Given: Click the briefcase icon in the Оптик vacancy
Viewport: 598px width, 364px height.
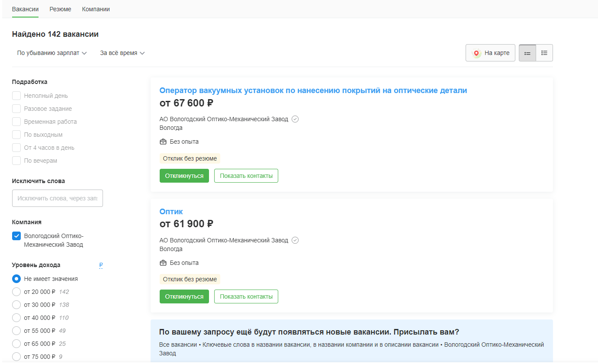Looking at the screenshot, I should [x=163, y=263].
